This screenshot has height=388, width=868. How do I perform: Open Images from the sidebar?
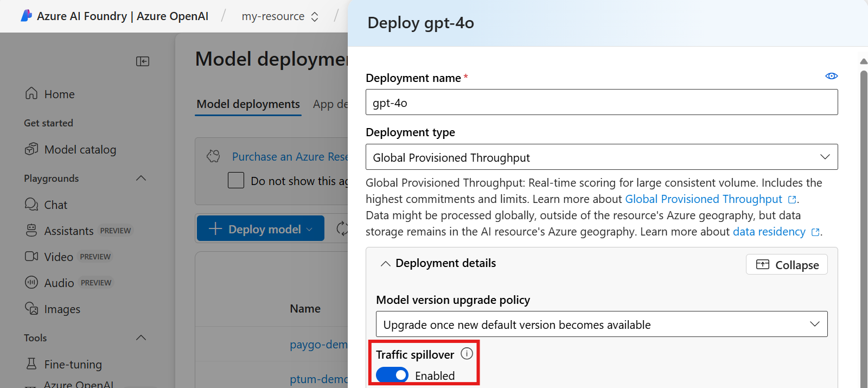point(62,309)
